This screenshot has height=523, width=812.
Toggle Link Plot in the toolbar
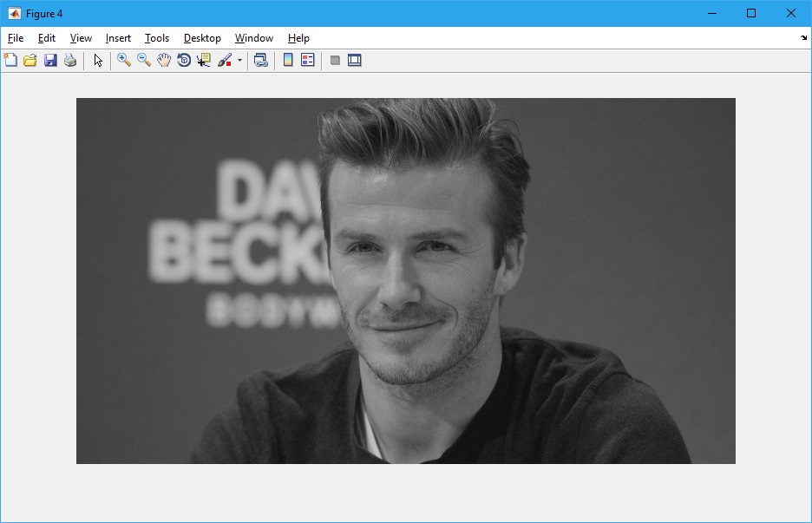260,60
